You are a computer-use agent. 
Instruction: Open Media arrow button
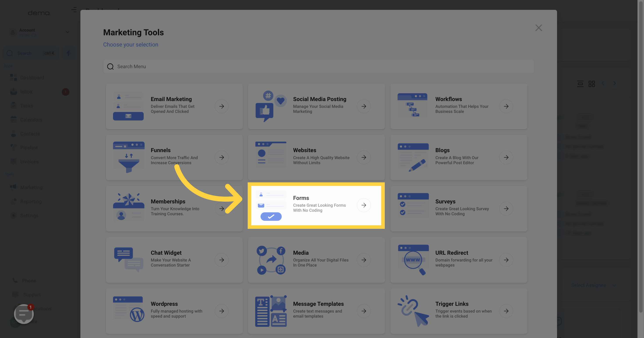(364, 260)
